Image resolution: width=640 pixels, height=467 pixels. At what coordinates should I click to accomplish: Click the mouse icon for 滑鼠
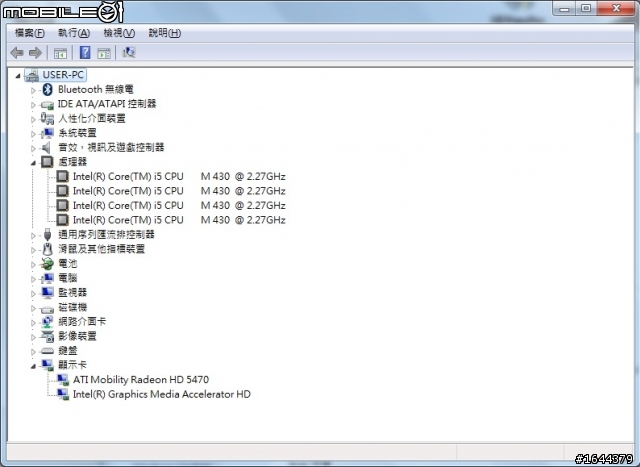tap(47, 249)
